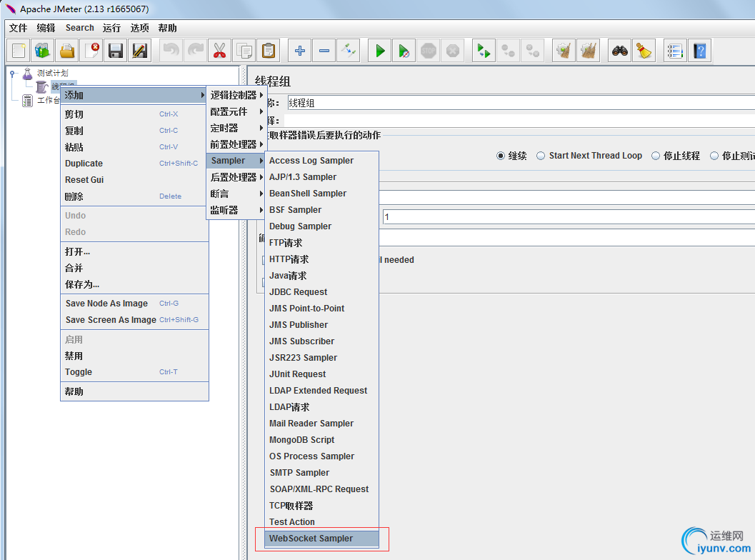Viewport: 755px width, 560px height.
Task: Click the Redo arrow icon
Action: pyautogui.click(x=195, y=51)
